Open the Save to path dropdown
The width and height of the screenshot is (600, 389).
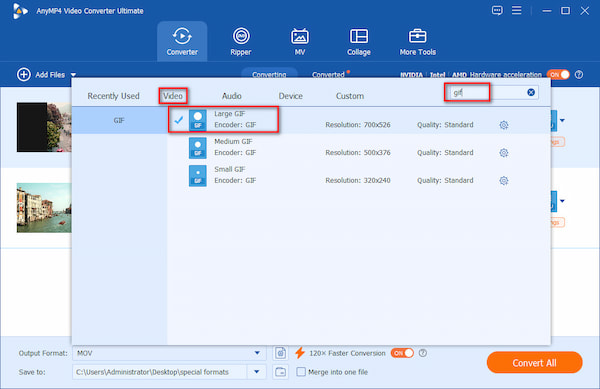pos(257,372)
